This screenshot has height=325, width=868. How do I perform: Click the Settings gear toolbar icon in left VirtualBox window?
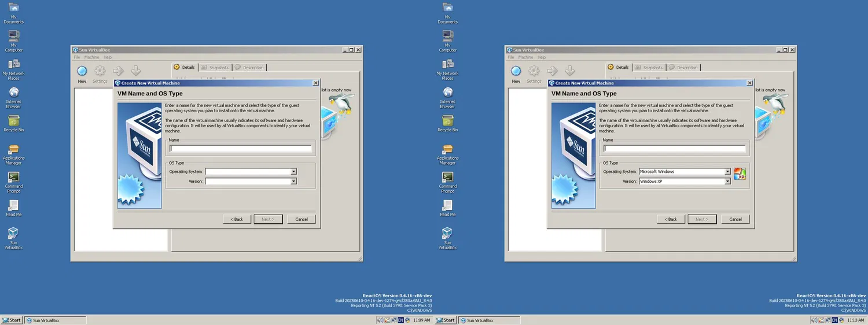click(100, 71)
